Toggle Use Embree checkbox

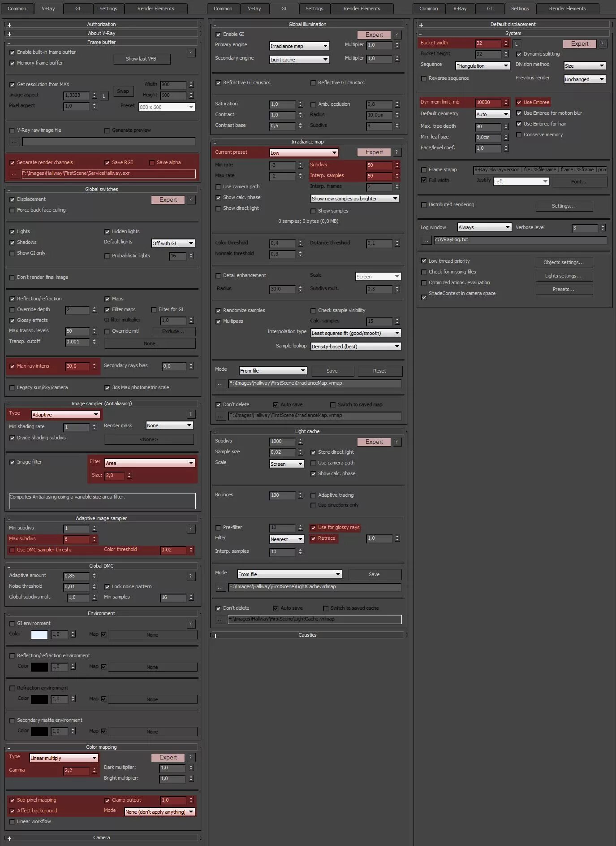tap(519, 102)
